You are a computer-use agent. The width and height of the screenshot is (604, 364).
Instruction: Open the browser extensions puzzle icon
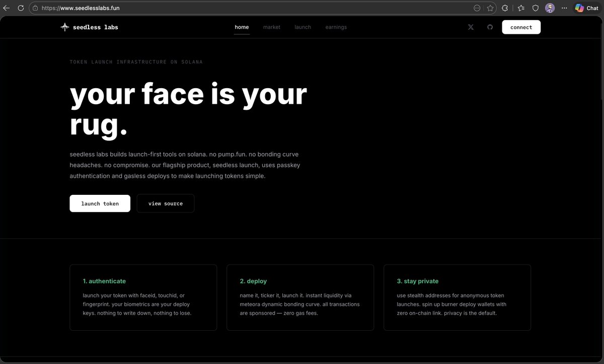pyautogui.click(x=505, y=8)
